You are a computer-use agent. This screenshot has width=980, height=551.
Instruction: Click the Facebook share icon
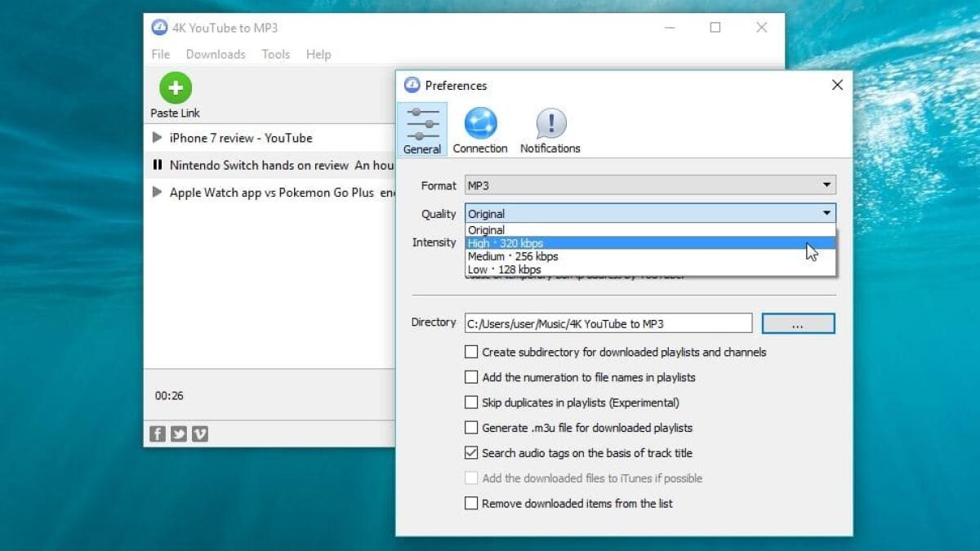[157, 433]
